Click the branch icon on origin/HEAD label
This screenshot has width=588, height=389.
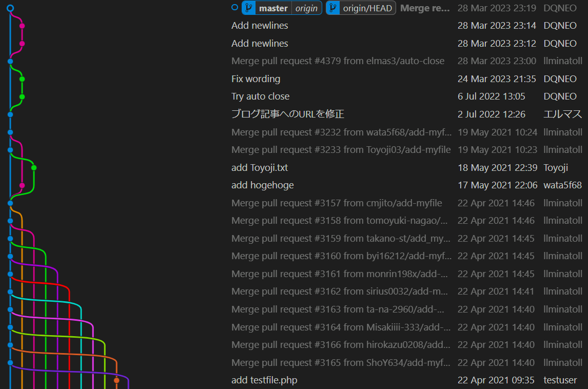tap(332, 8)
